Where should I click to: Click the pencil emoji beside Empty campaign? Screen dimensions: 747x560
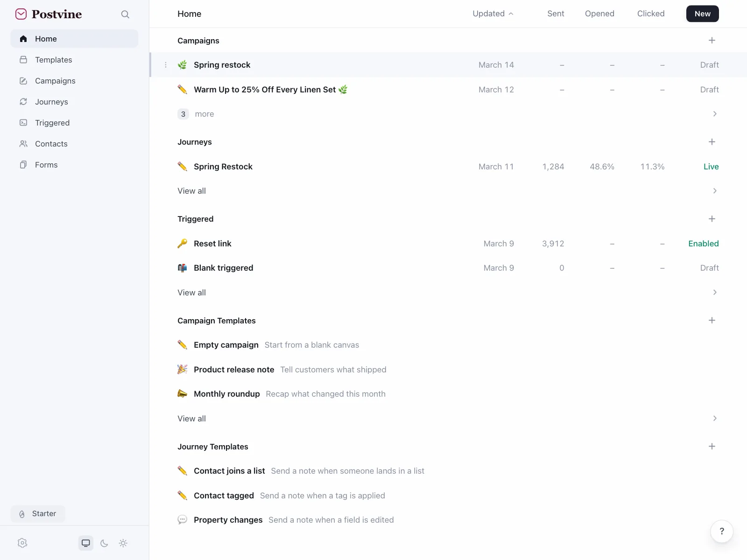[x=183, y=345]
